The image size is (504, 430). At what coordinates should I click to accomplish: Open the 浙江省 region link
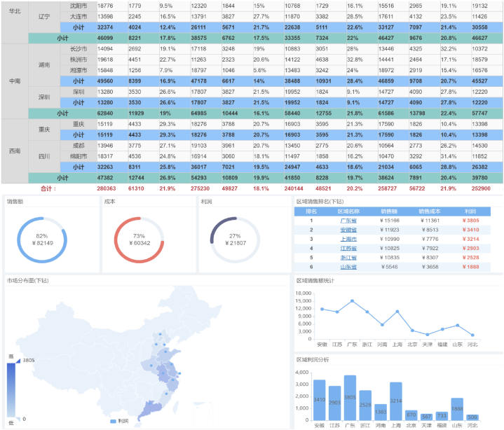click(x=348, y=258)
